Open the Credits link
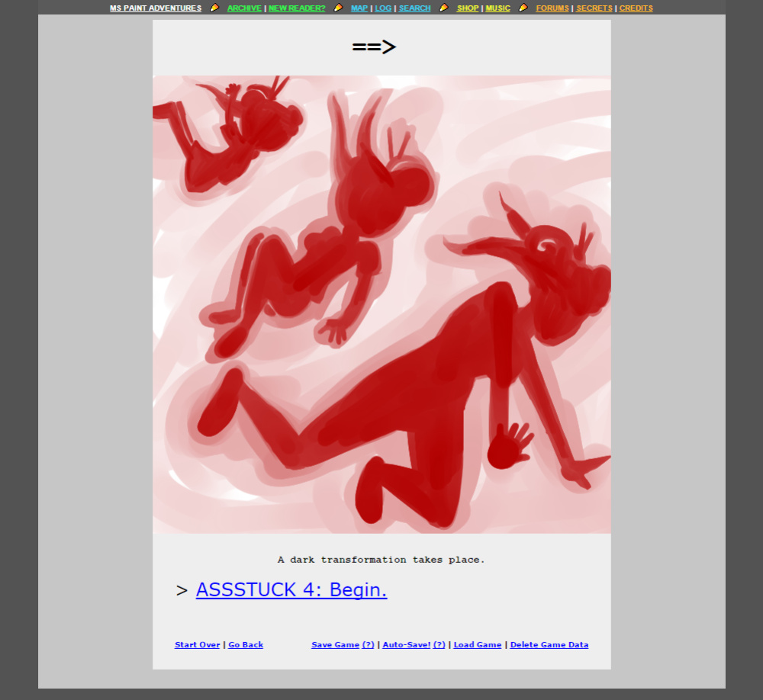 point(636,8)
